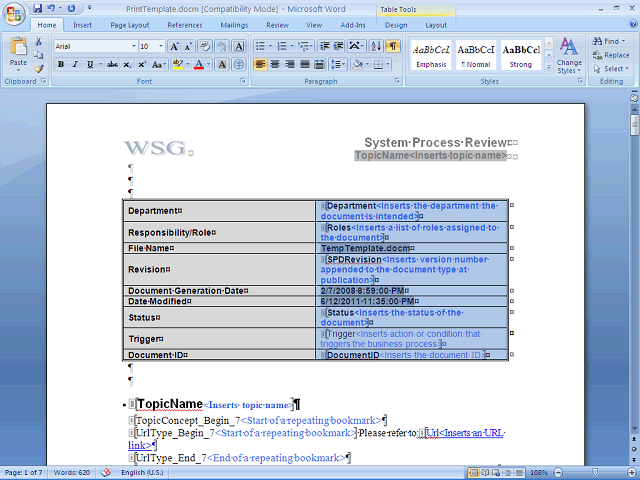Click the Replace button
This screenshot has width=640, height=480.
(x=611, y=55)
